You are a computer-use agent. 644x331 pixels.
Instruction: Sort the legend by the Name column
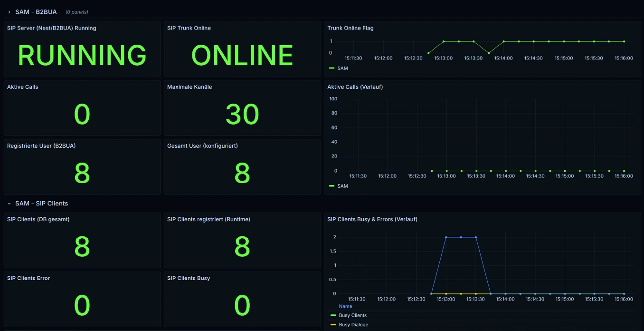[x=345, y=306]
